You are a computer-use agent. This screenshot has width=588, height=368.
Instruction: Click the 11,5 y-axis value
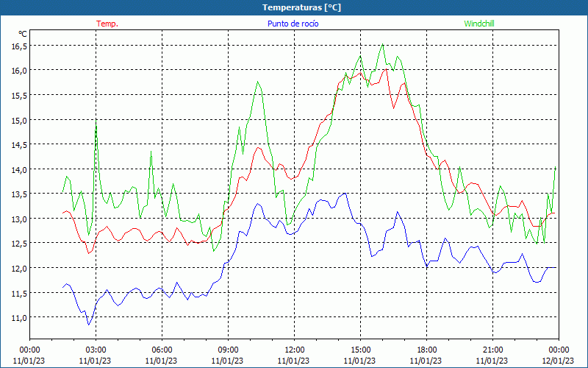(x=19, y=293)
